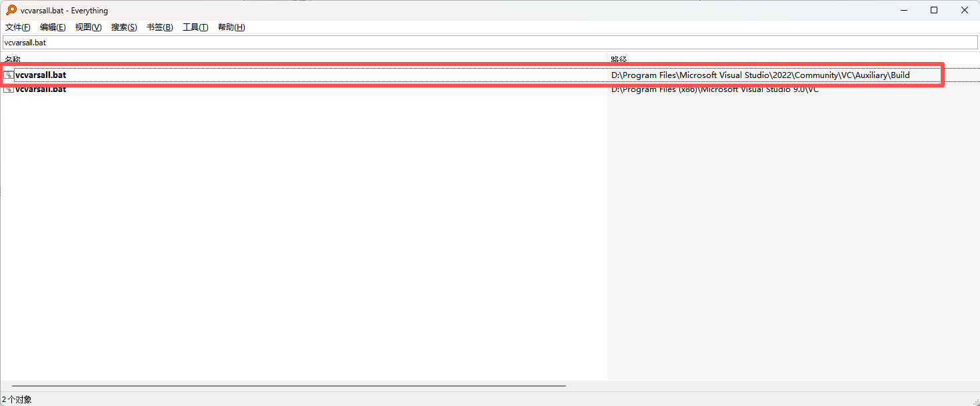Click the path D:\Program Files (x86)\Microsoft Visual Studio 9.0\VC

(715, 89)
